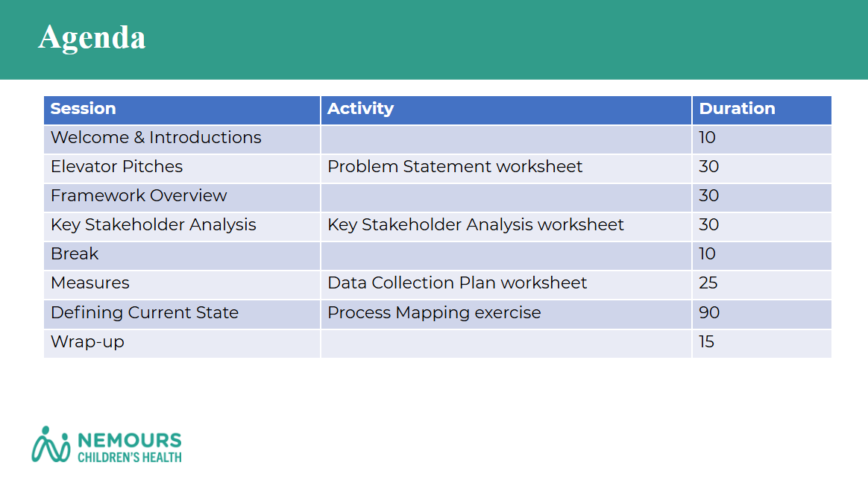The image size is (868, 477).
Task: Click the Framework Overview session cell
Action: coord(139,196)
